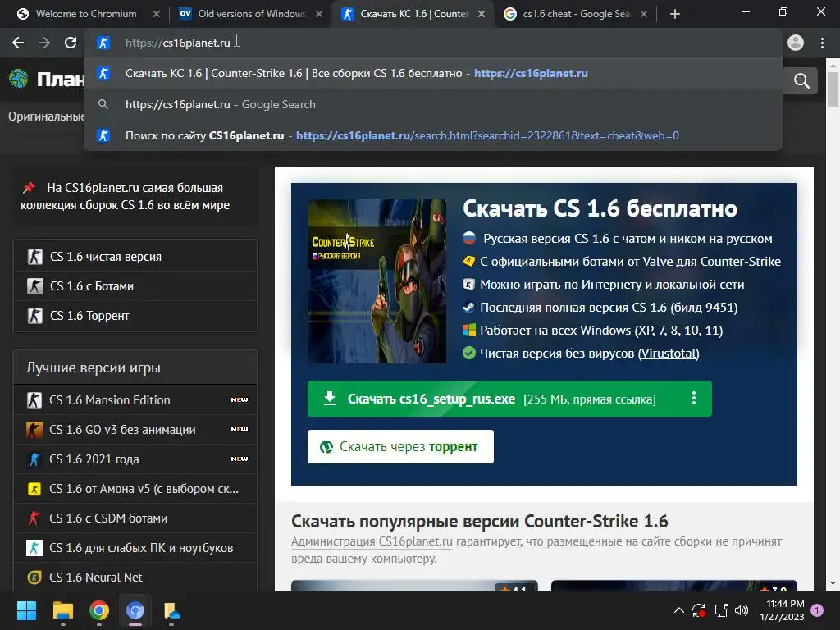Open a new browser tab
840x630 pixels.
click(675, 14)
